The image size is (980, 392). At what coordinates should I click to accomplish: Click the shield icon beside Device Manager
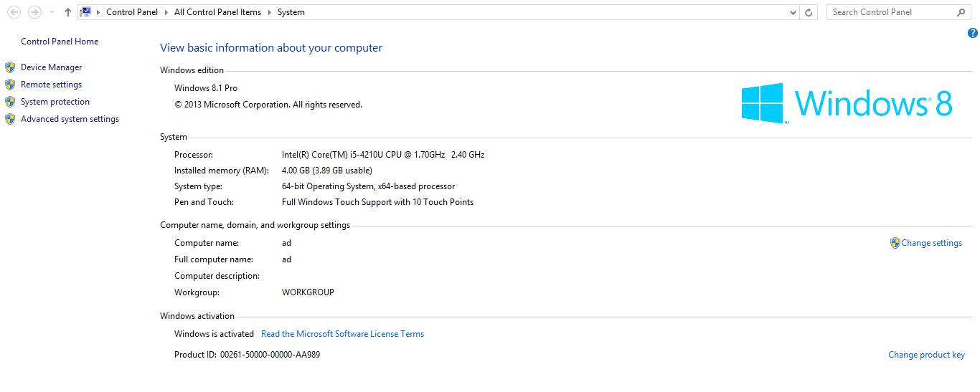tap(10, 67)
